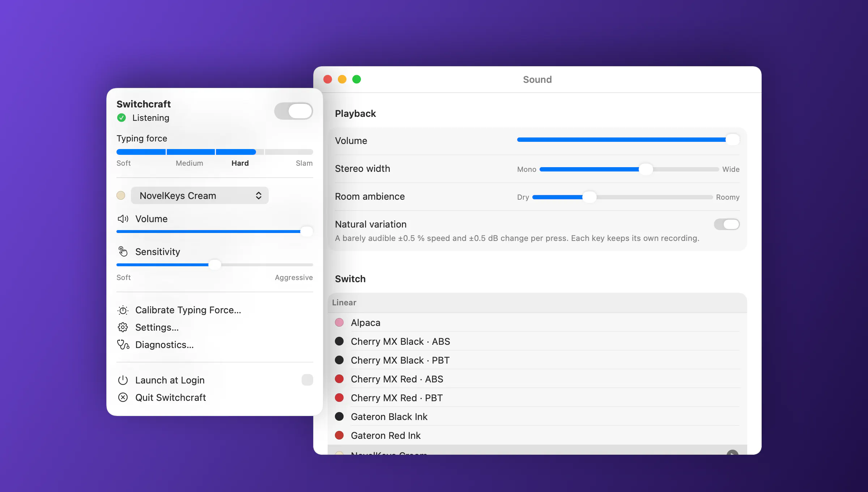Click the power icon beside Launch at Login

[x=123, y=380]
